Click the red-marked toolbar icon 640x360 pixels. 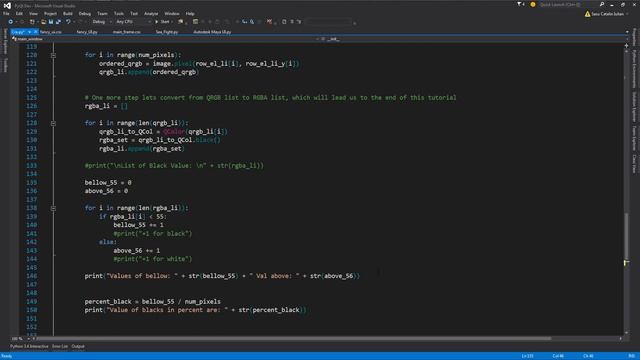click(269, 22)
